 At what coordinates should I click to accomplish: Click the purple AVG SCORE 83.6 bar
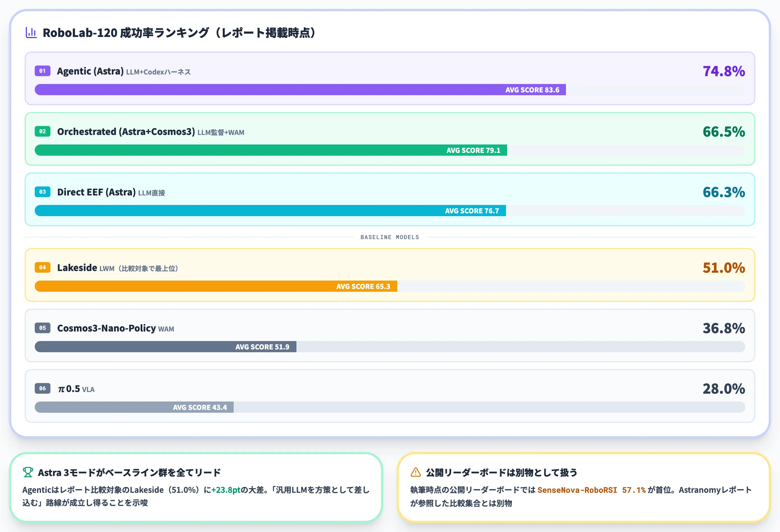point(300,90)
